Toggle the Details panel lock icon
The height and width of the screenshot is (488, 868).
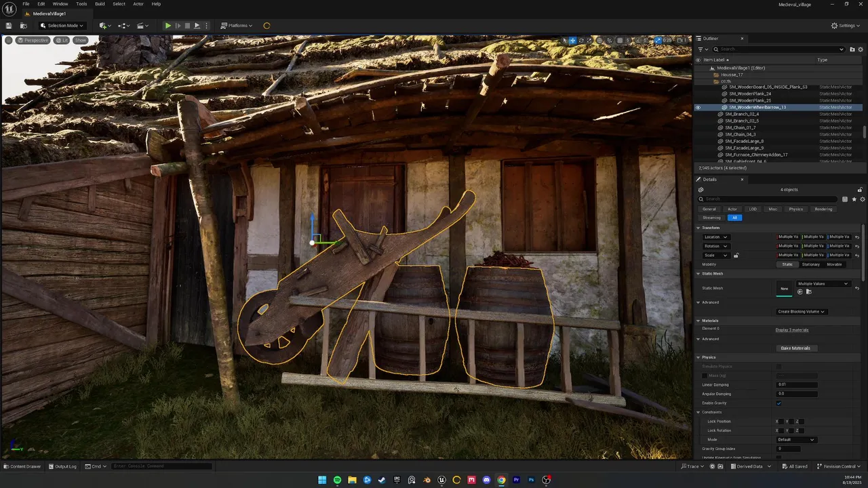pyautogui.click(x=860, y=190)
